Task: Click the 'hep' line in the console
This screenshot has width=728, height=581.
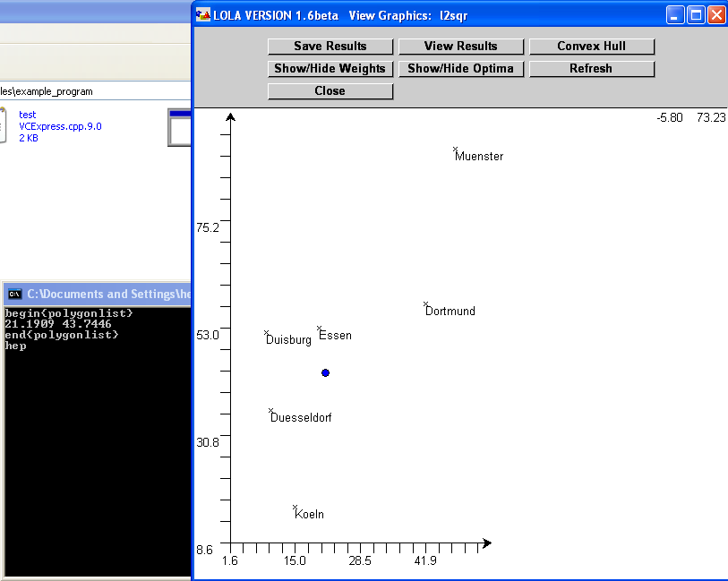Action: [x=15, y=346]
